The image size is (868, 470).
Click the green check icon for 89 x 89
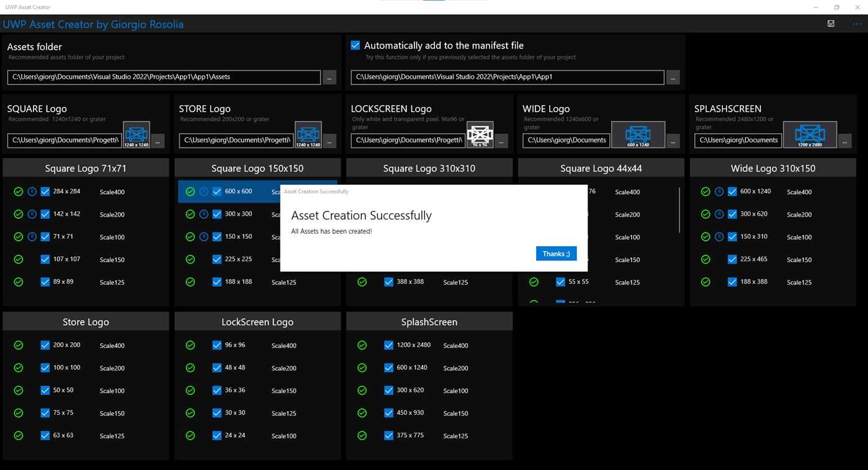point(19,282)
